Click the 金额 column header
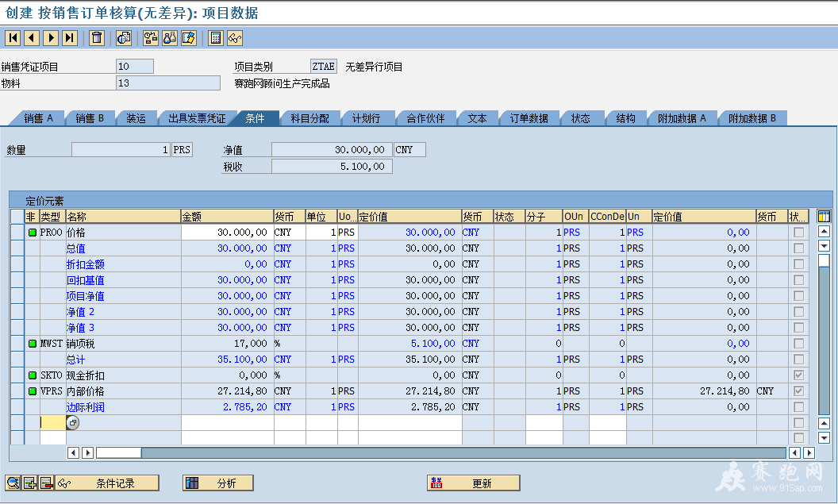Screen dimensions: 838x504 (227, 217)
